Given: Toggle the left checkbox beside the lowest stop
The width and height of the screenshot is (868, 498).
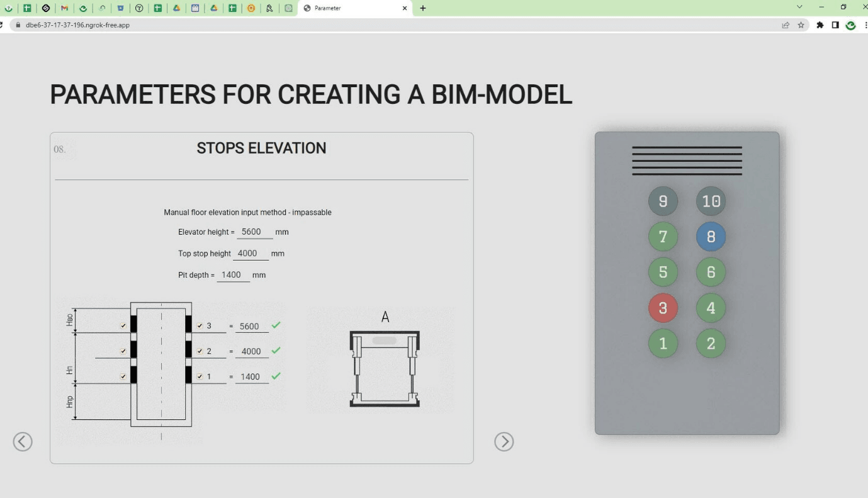Looking at the screenshot, I should (x=123, y=376).
